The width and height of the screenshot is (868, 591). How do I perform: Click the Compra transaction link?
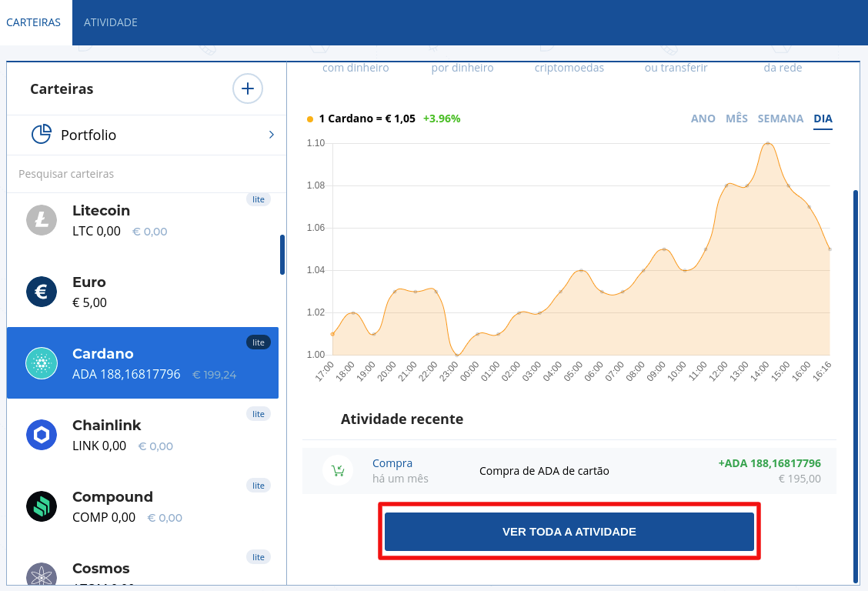pyautogui.click(x=392, y=463)
